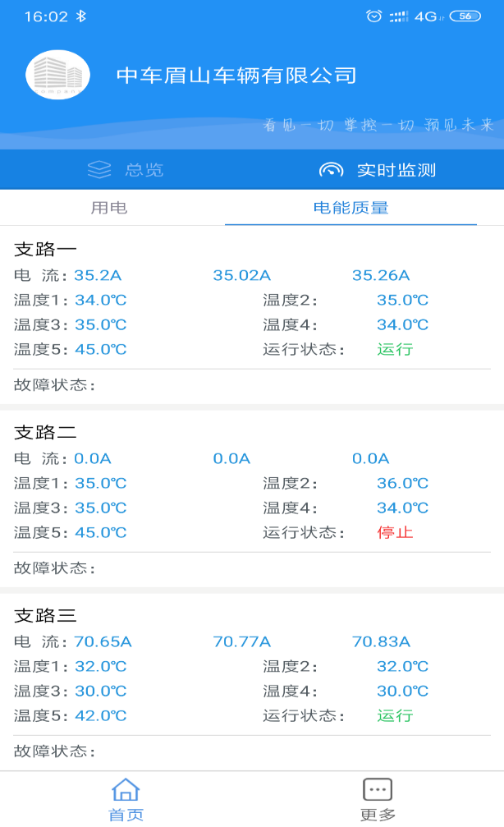
Task: Tap the status bar time 16:02
Action: pyautogui.click(x=46, y=17)
